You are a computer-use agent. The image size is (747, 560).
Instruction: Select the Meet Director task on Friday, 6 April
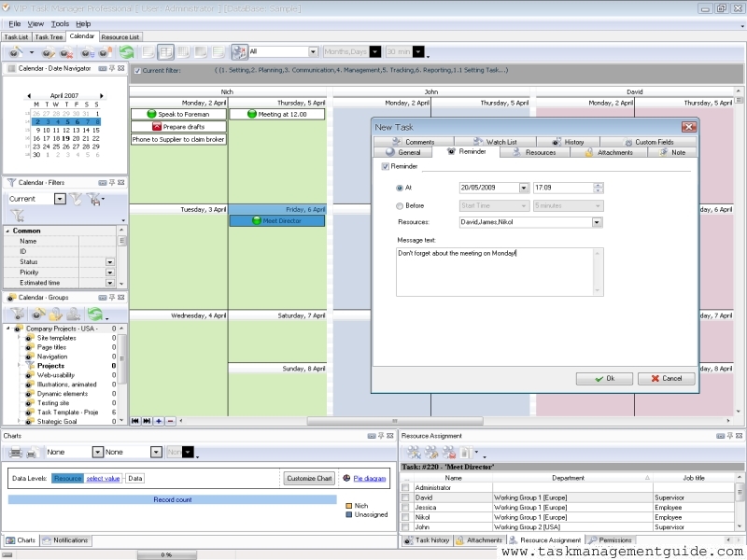277,221
